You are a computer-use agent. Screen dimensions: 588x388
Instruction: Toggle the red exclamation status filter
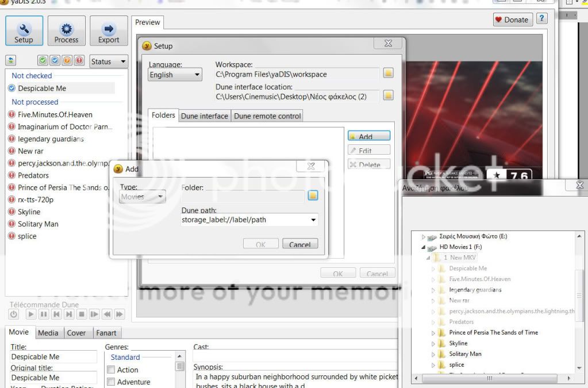click(78, 61)
